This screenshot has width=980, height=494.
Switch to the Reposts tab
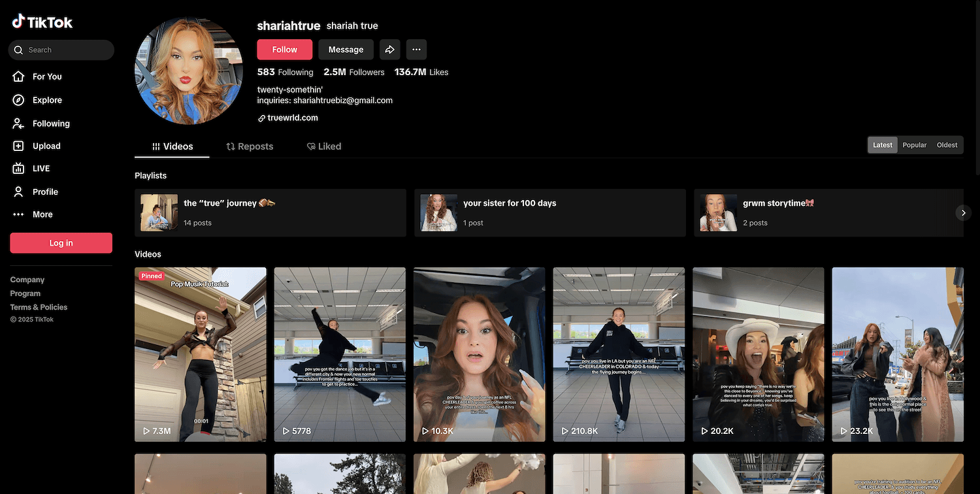tap(250, 146)
